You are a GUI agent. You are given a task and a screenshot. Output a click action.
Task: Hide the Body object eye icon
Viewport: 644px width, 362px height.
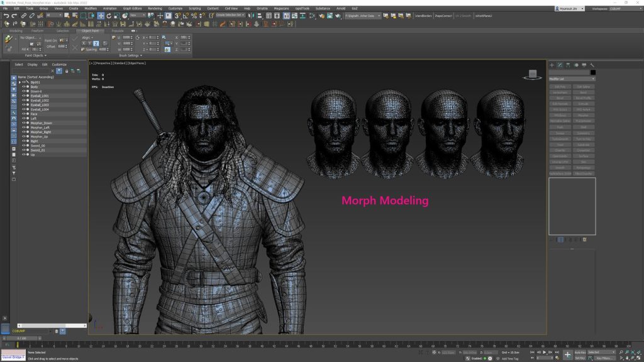[24, 87]
